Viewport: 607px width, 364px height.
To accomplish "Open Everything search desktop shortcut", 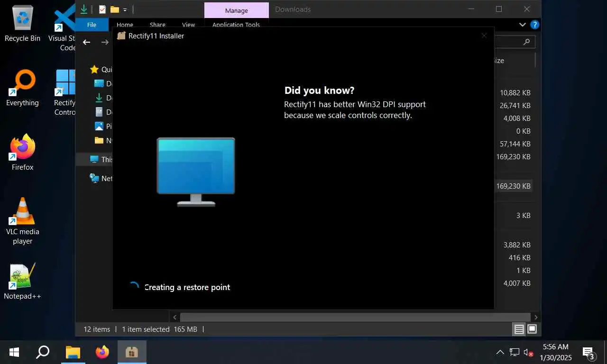I will [x=22, y=88].
